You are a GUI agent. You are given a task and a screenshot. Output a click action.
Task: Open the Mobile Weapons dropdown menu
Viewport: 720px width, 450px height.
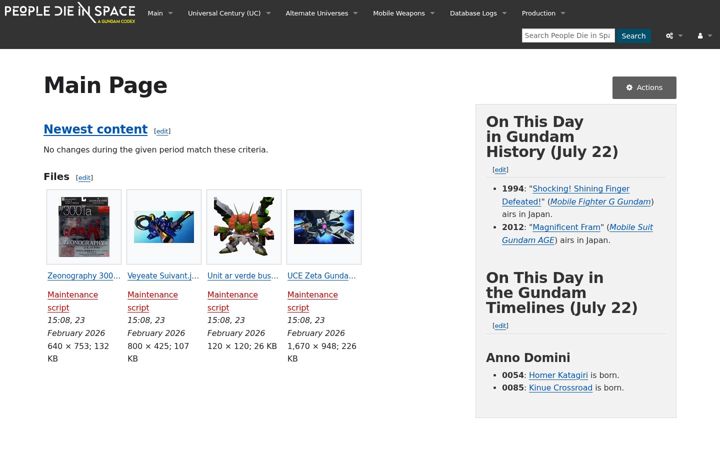[403, 13]
